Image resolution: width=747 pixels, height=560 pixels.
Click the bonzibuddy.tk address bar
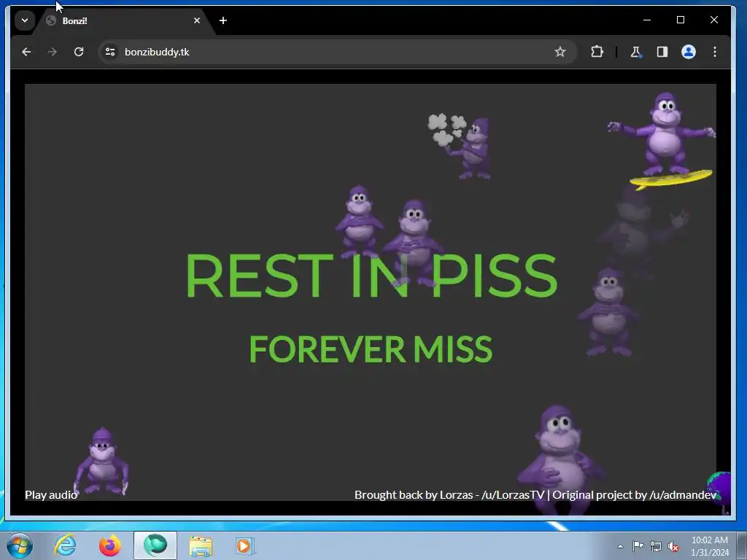[337, 52]
